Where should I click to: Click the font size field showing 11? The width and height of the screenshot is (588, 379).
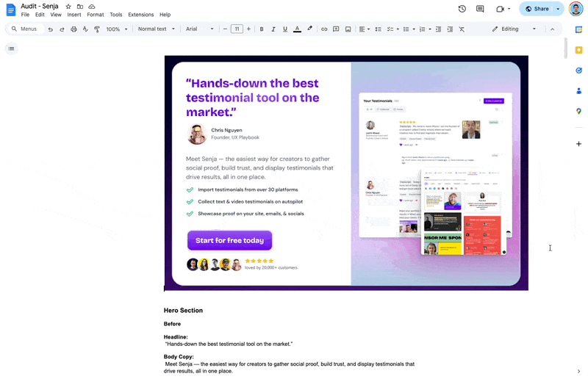pyautogui.click(x=237, y=29)
